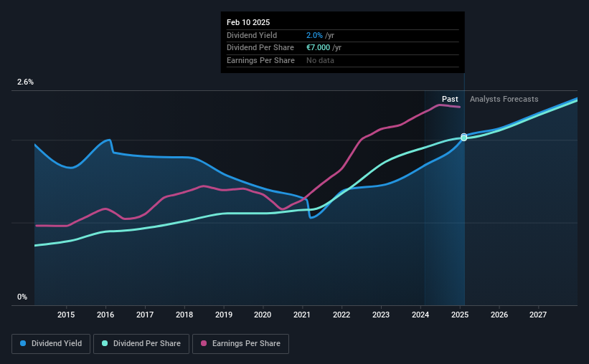The image size is (589, 364).
Task: Click the teal data point marker at Feb 2025
Action: [x=464, y=138]
